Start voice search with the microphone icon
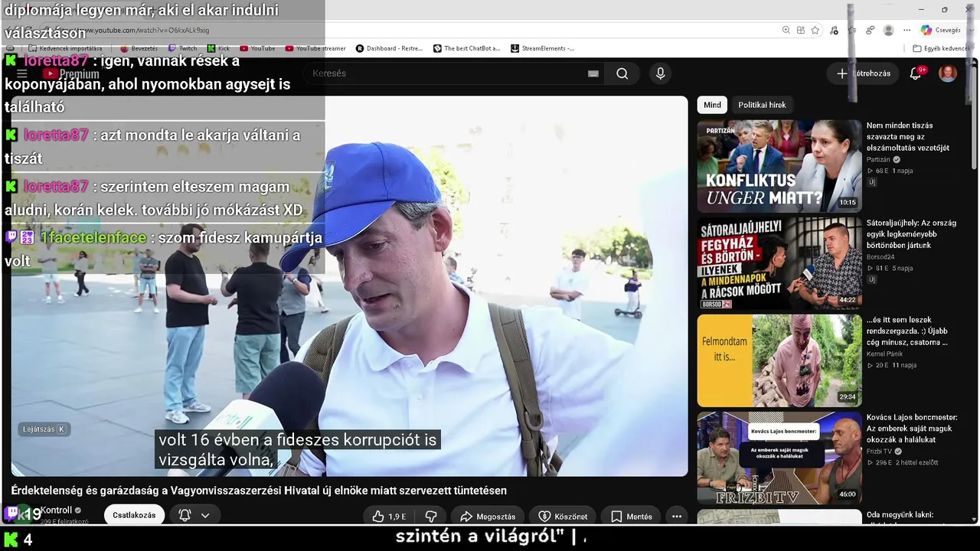The width and height of the screenshot is (980, 551). (661, 73)
